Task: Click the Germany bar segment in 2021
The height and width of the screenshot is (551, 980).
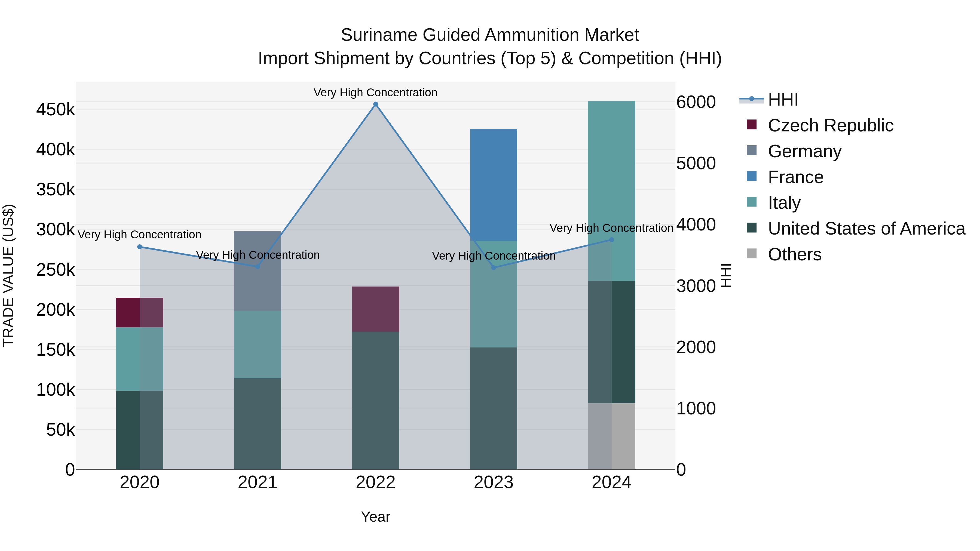Action: tap(258, 271)
